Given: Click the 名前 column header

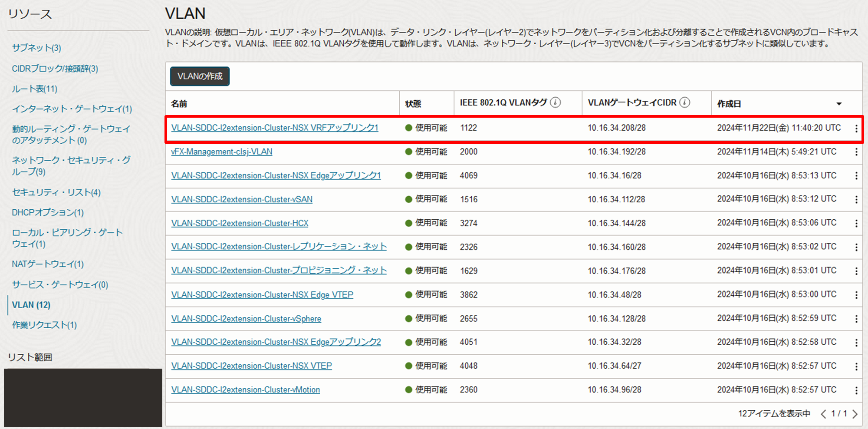Looking at the screenshot, I should pyautogui.click(x=179, y=104).
